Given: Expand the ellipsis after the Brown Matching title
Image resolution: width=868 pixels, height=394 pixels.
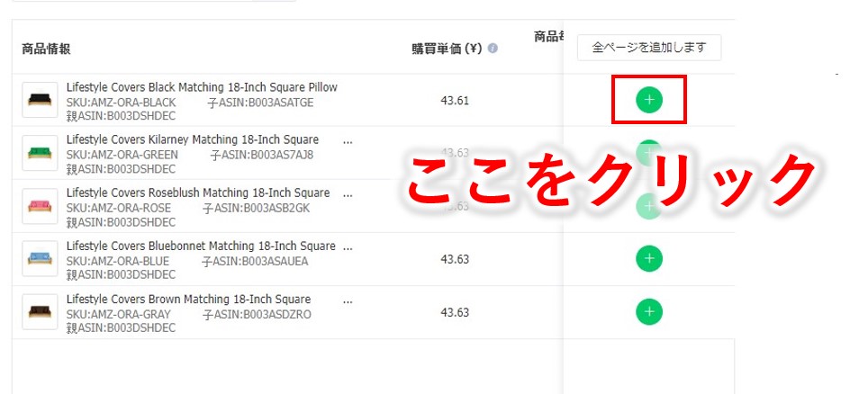Looking at the screenshot, I should click(348, 301).
